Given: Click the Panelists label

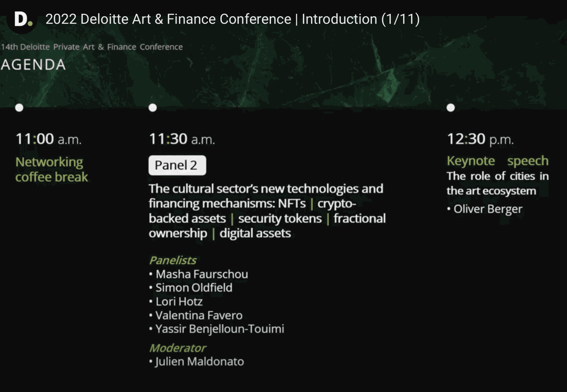Looking at the screenshot, I should [173, 260].
